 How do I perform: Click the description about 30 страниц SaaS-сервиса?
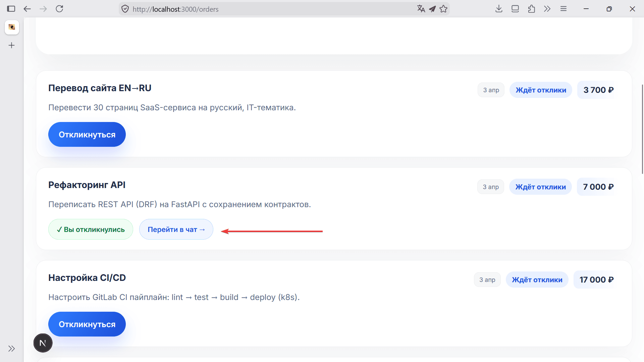172,108
